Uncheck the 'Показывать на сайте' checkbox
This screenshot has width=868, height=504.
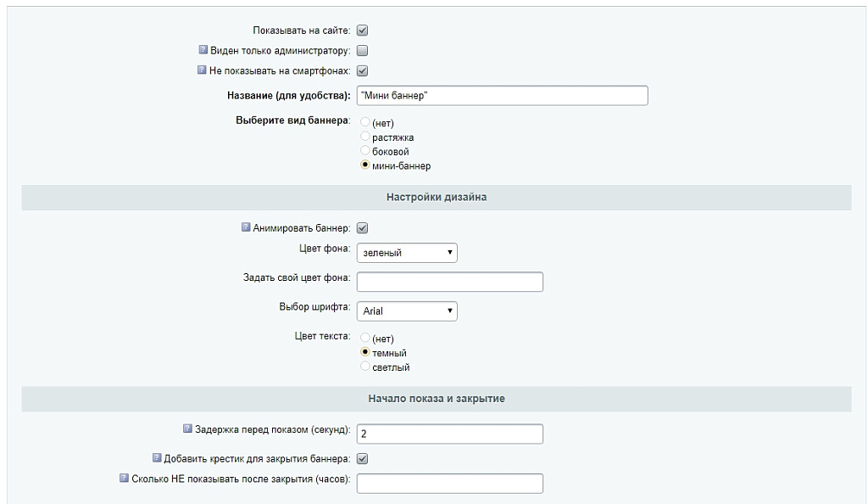[x=362, y=31]
